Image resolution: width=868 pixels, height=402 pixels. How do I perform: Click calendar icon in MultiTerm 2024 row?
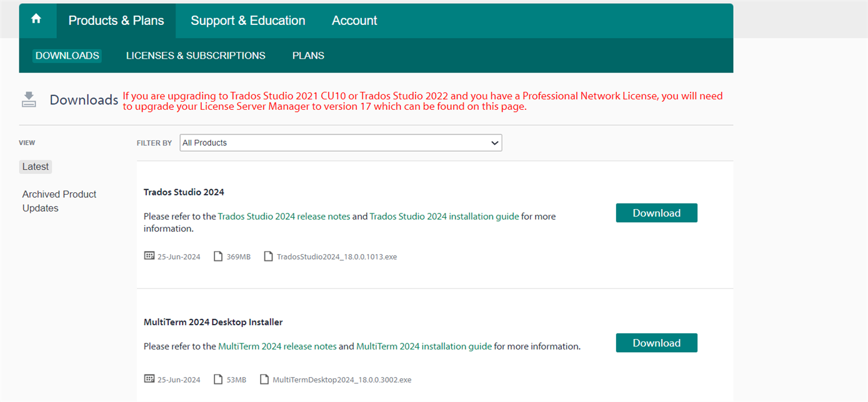pos(149,379)
